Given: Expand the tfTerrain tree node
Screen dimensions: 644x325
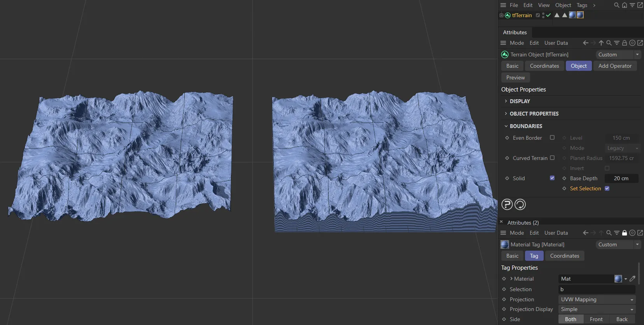Looking at the screenshot, I should [x=501, y=15].
